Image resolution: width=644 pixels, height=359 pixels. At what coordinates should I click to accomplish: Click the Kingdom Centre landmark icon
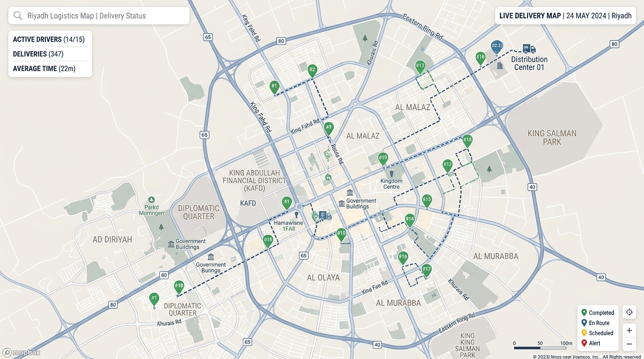391,173
